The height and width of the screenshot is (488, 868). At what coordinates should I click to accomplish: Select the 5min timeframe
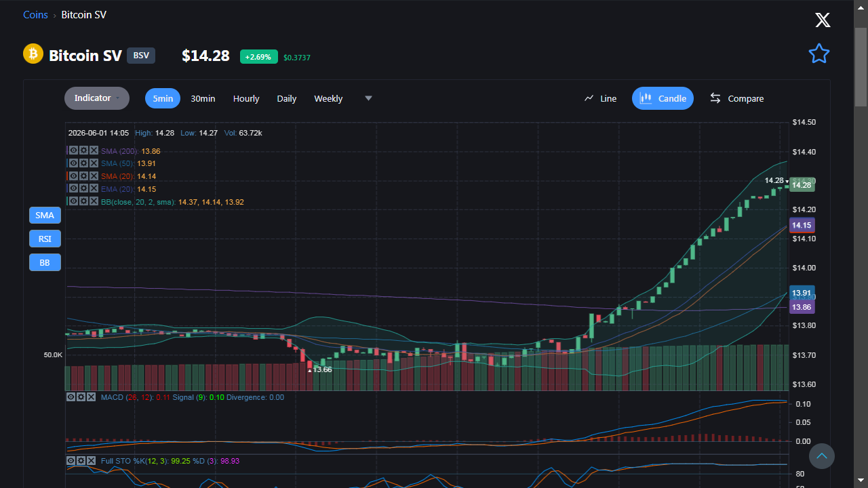(163, 98)
